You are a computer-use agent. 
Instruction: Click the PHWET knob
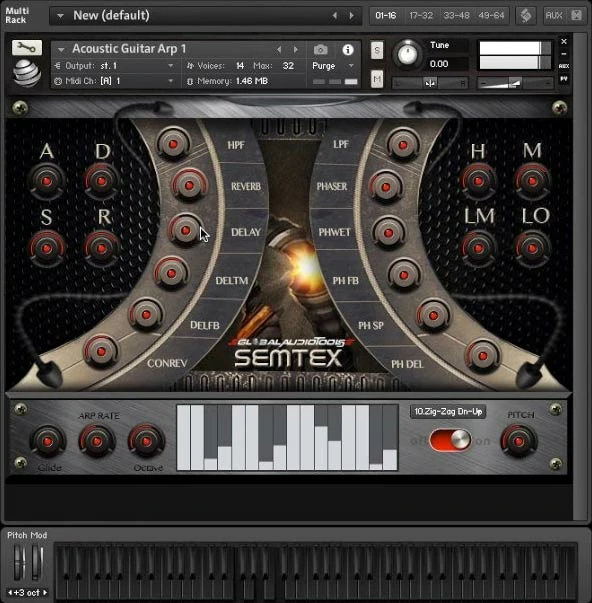tap(389, 233)
